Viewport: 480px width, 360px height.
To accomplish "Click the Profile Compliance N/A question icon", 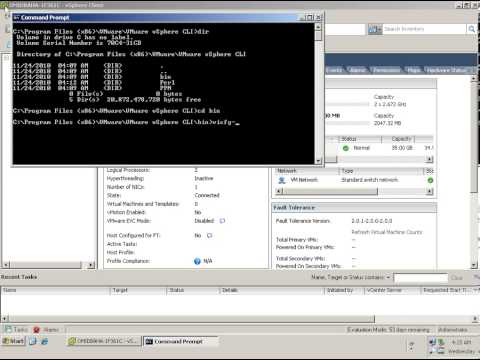I will [x=197, y=261].
